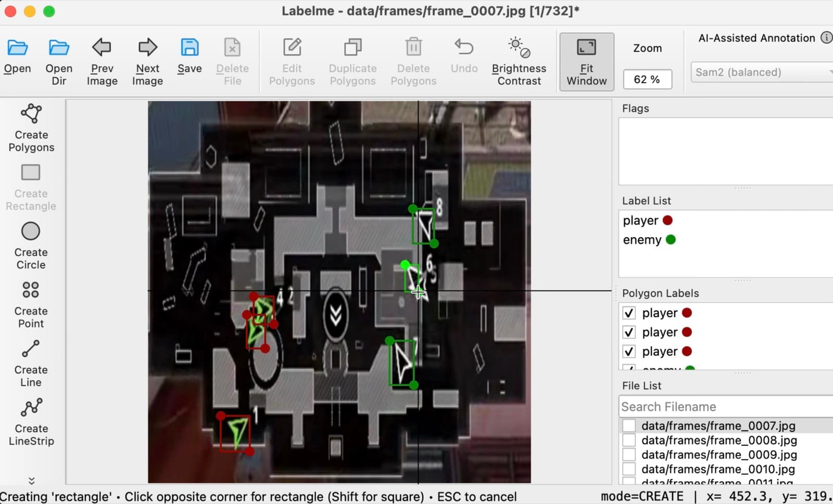Click green color dot beside enemy label
This screenshot has width=833, height=504.
(671, 240)
